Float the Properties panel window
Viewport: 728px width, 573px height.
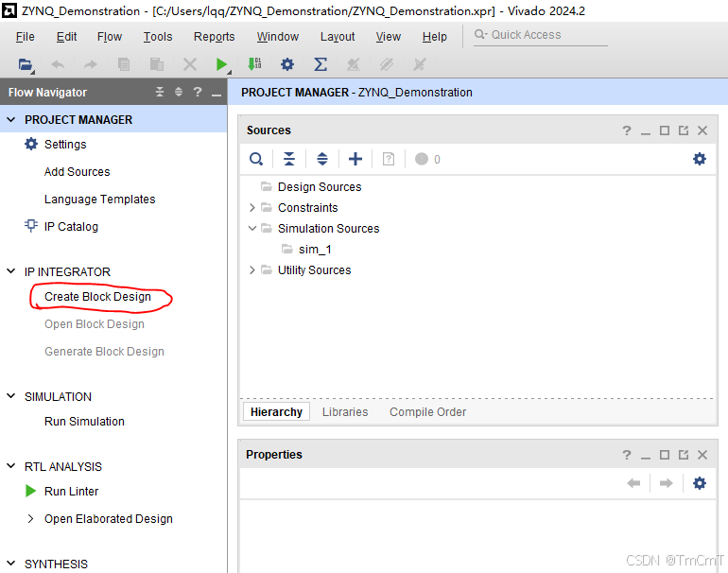point(684,455)
